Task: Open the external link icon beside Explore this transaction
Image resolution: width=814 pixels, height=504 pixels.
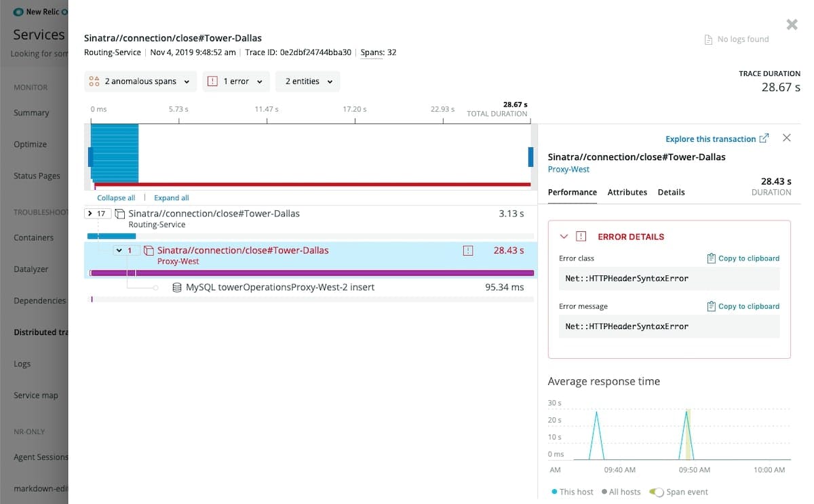Action: click(764, 138)
